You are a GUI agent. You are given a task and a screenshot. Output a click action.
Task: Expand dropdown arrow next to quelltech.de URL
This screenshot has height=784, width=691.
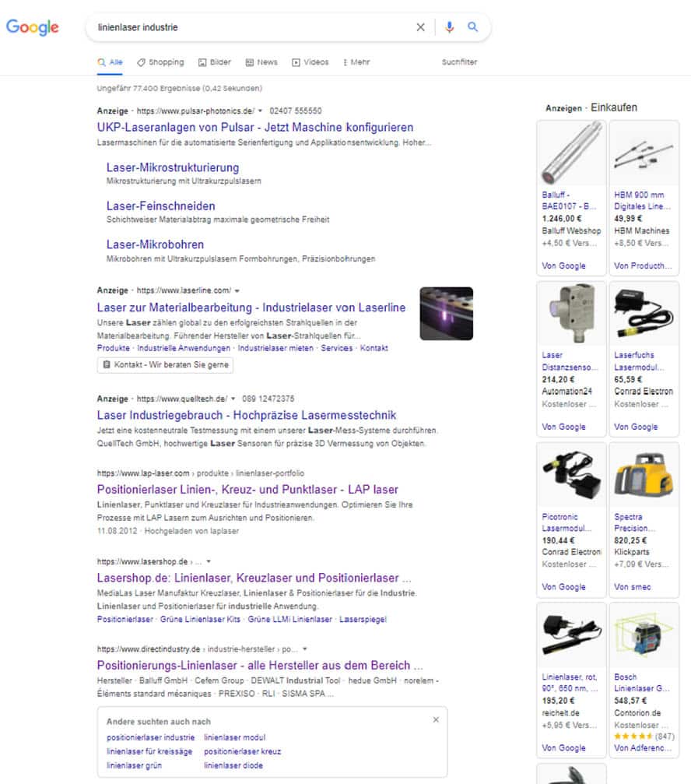click(x=233, y=399)
